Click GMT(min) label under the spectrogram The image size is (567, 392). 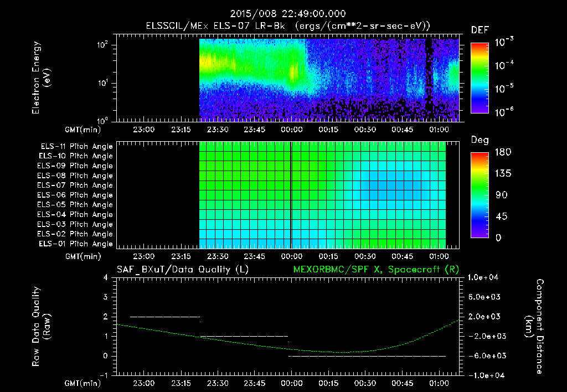point(83,130)
